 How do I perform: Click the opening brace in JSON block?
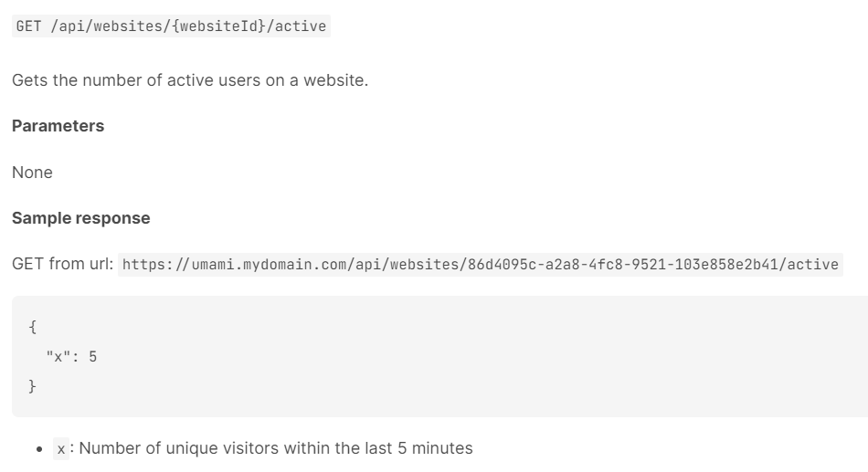point(32,327)
